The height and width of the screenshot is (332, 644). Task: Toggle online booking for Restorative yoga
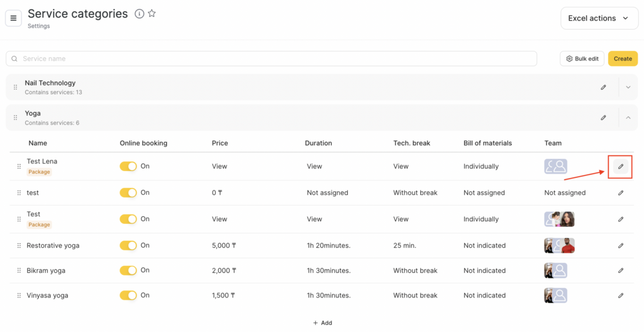[128, 246]
